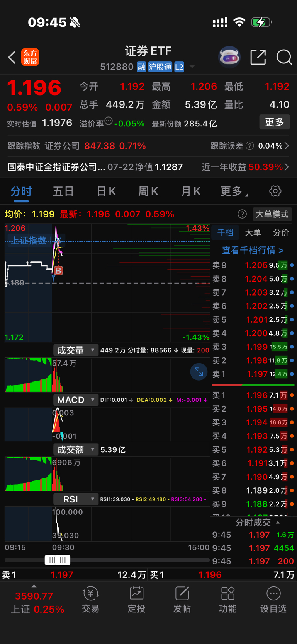Select the 大单 tab
Screen dimensions: 297x644
[x=253, y=232]
